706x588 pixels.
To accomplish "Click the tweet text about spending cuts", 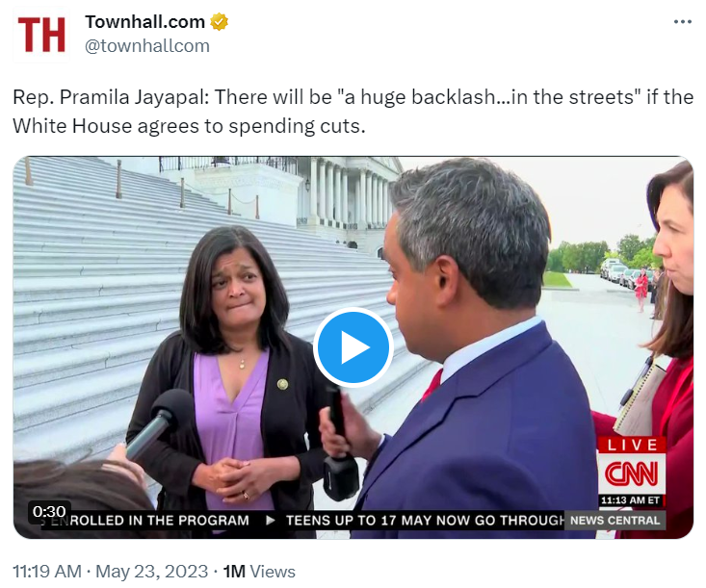I will pos(353,112).
